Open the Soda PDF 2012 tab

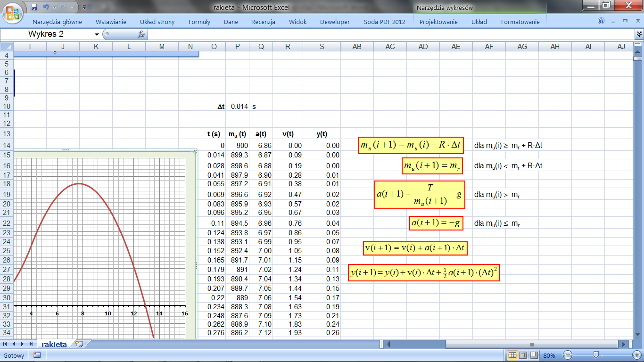click(384, 22)
